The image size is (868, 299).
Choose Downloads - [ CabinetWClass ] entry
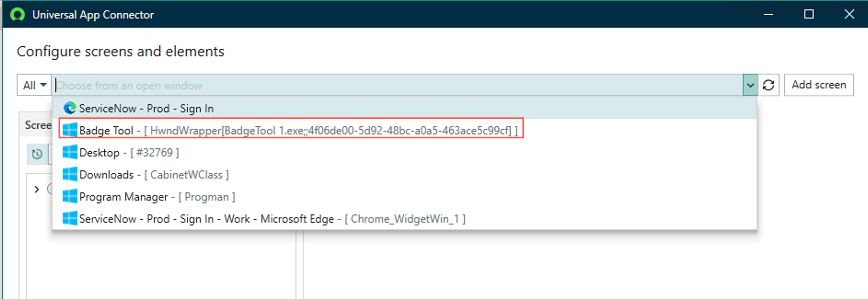(x=405, y=174)
